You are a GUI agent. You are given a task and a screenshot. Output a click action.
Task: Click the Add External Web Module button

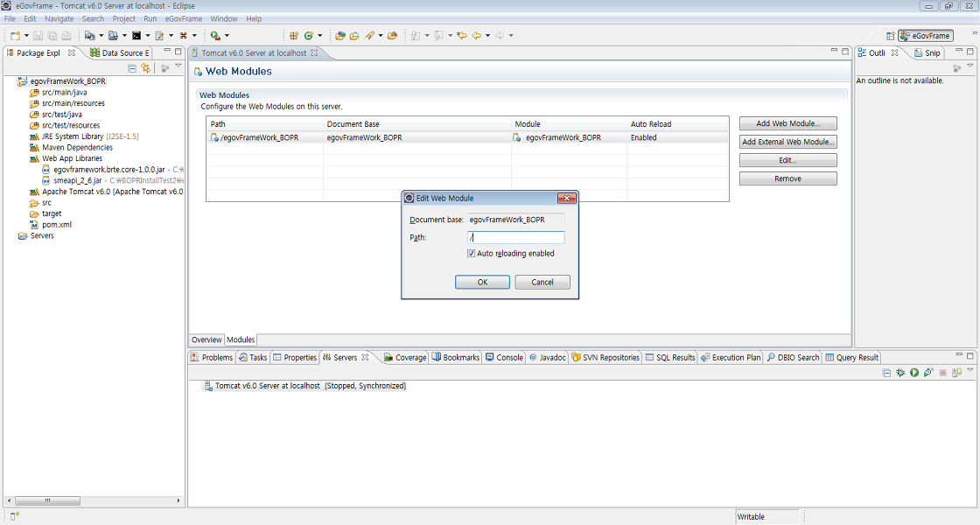(787, 142)
